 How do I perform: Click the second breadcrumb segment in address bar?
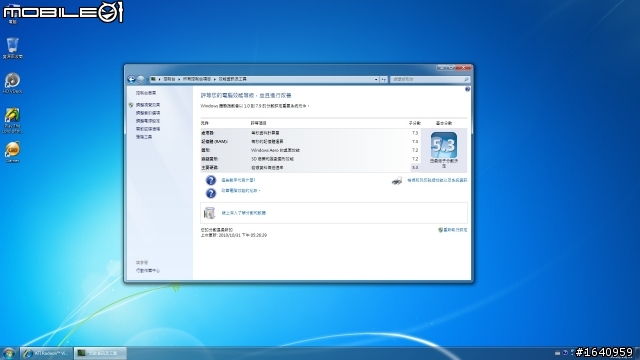(197, 79)
